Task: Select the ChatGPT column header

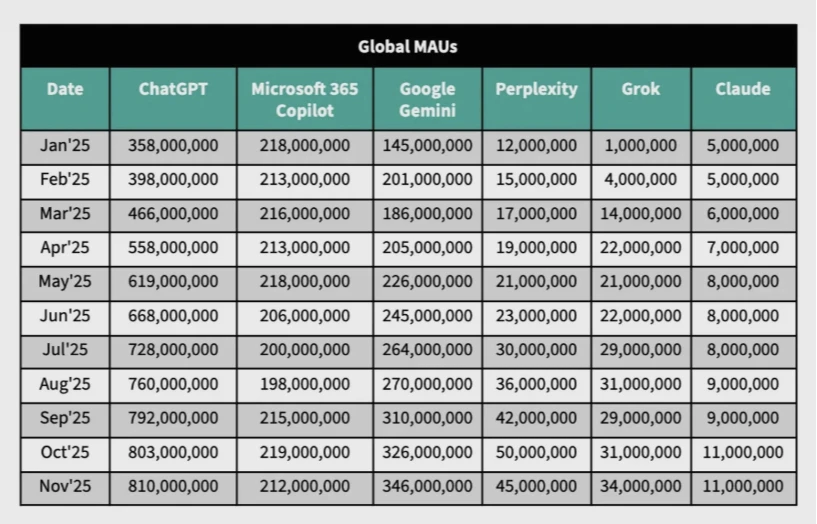Action: tap(173, 89)
